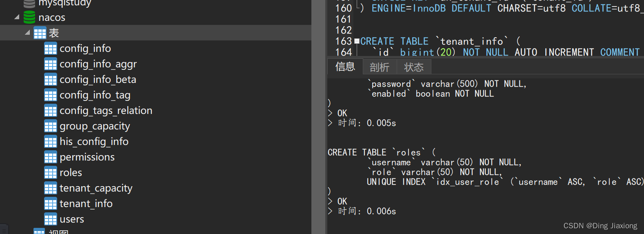This screenshot has width=644, height=234.
Task: Click line number 162 in editor gutter
Action: coord(343,30)
